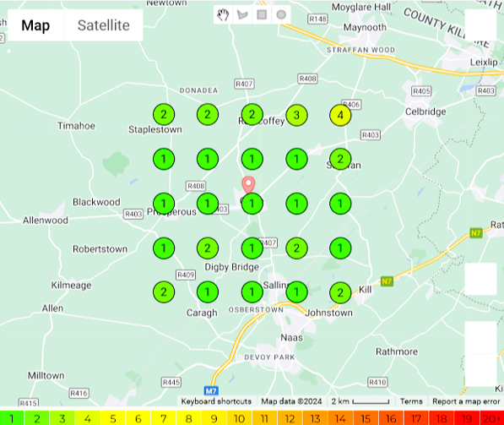504x425 pixels.
Task: Open the Terms link
Action: tap(411, 401)
